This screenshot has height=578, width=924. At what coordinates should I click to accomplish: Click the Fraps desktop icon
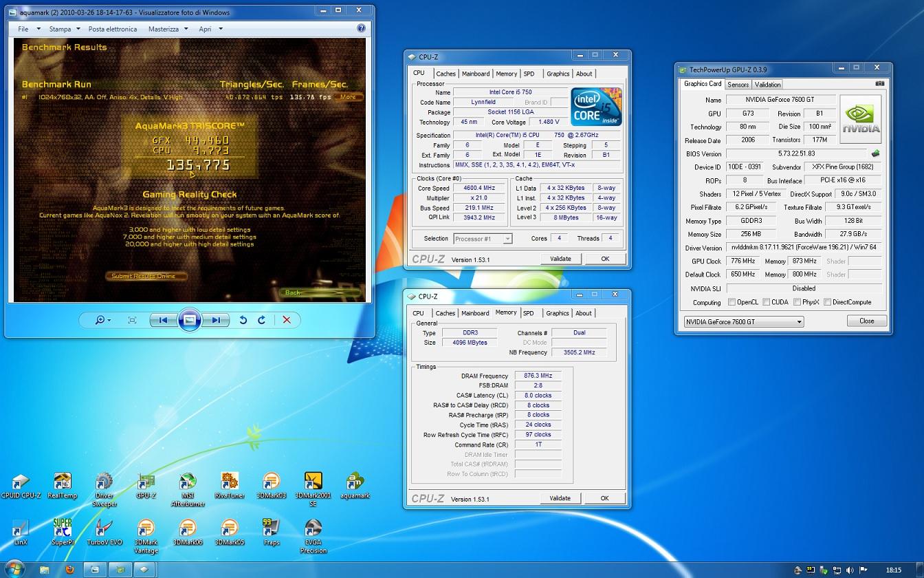click(272, 532)
